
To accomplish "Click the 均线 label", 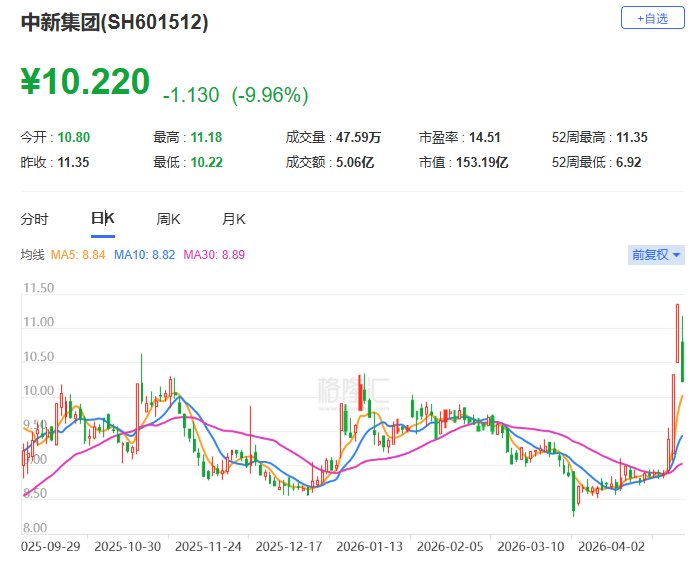I will [32, 255].
